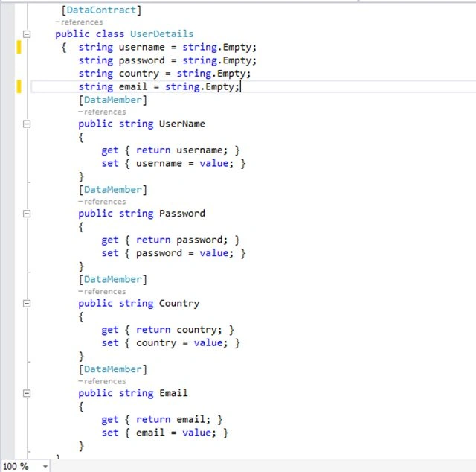Image resolution: width=476 pixels, height=472 pixels.
Task: Place cursor on country field declaration
Action: 164,74
